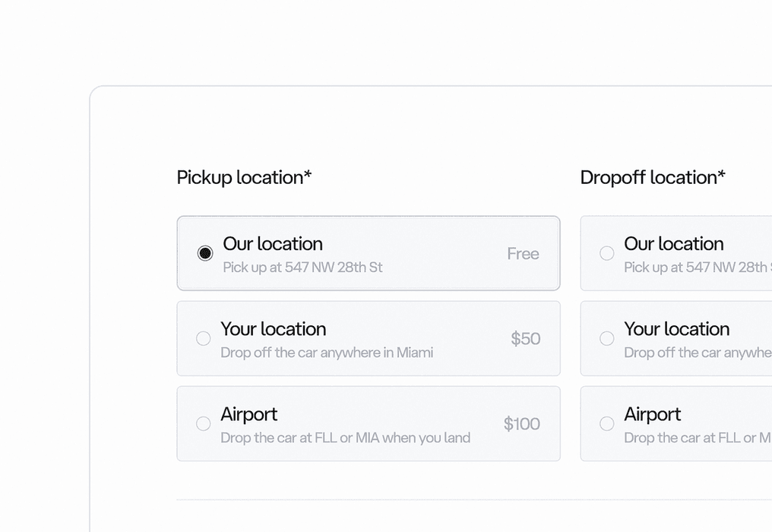Click the "$50" price for Your location pickup
The image size is (772, 532).
point(525,339)
